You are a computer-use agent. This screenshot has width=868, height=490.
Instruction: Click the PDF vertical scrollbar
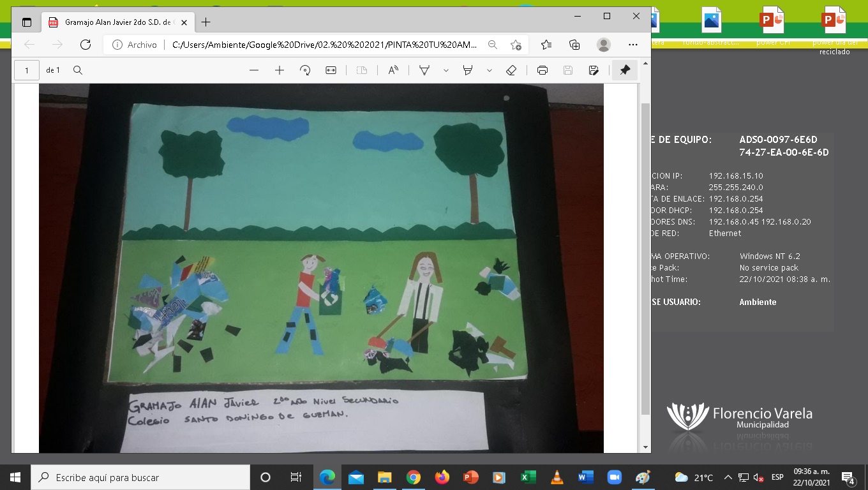coord(645,255)
